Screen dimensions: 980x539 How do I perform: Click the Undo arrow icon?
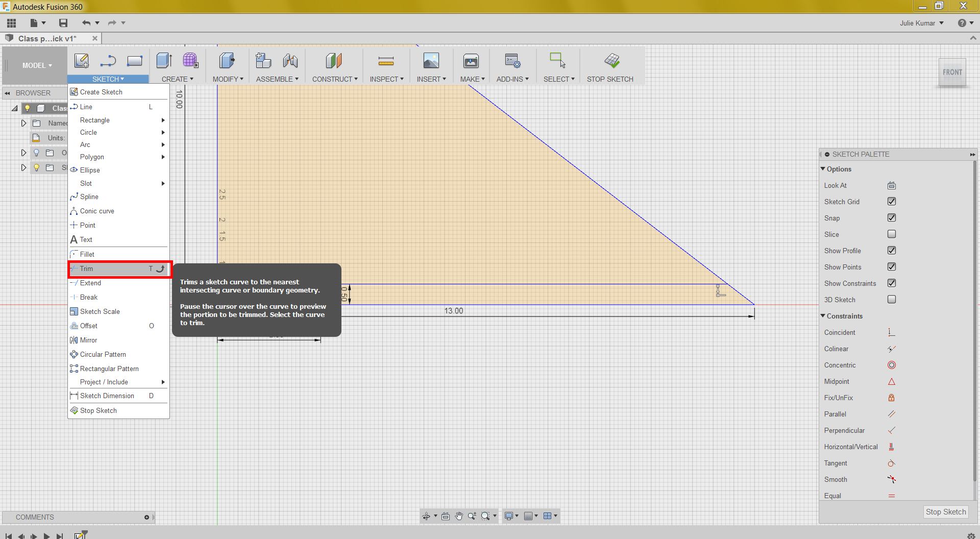click(86, 23)
